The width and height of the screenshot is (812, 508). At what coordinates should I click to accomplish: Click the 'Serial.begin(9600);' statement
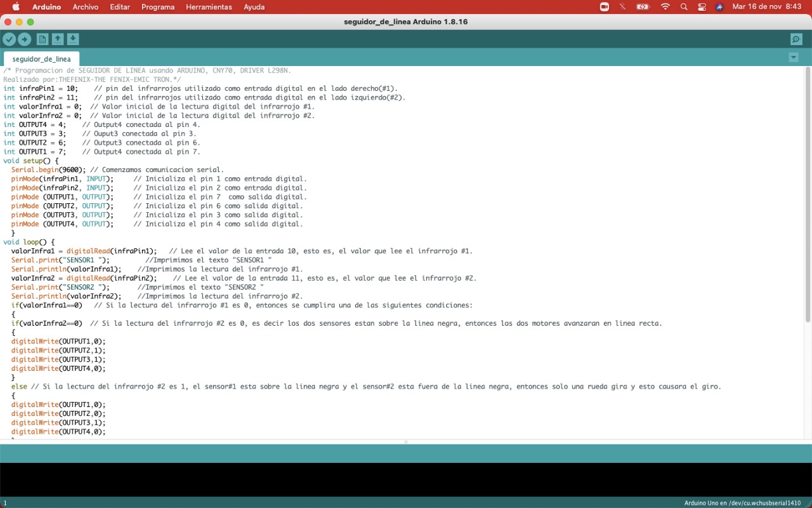(49, 170)
